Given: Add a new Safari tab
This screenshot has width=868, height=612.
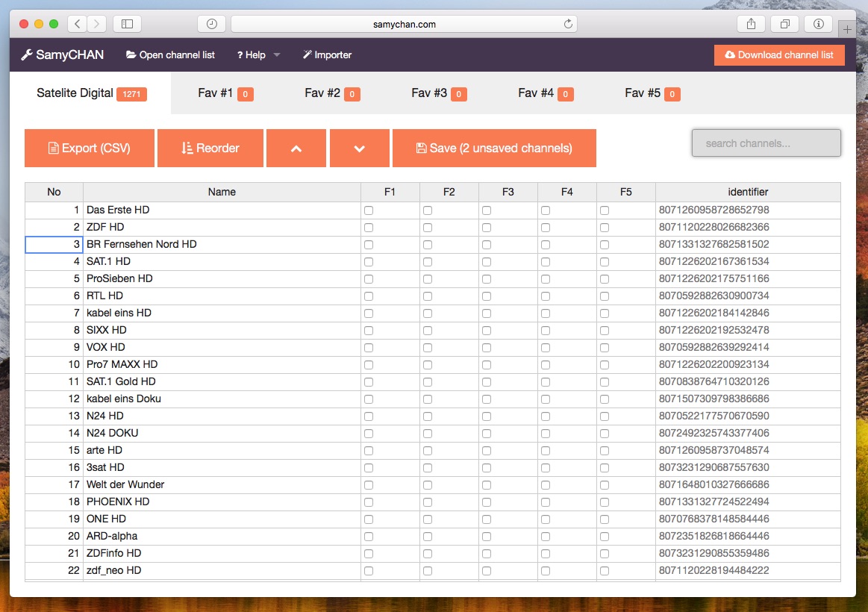Looking at the screenshot, I should [847, 29].
